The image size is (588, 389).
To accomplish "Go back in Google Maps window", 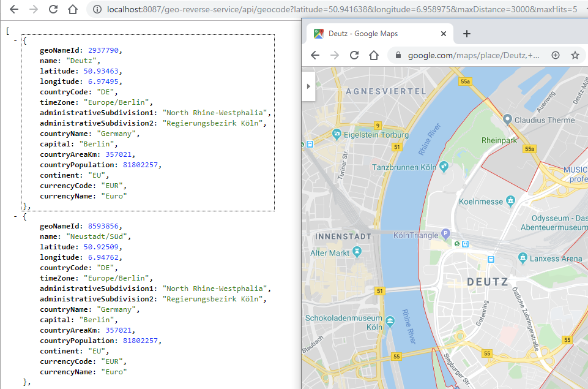I will pyautogui.click(x=315, y=55).
